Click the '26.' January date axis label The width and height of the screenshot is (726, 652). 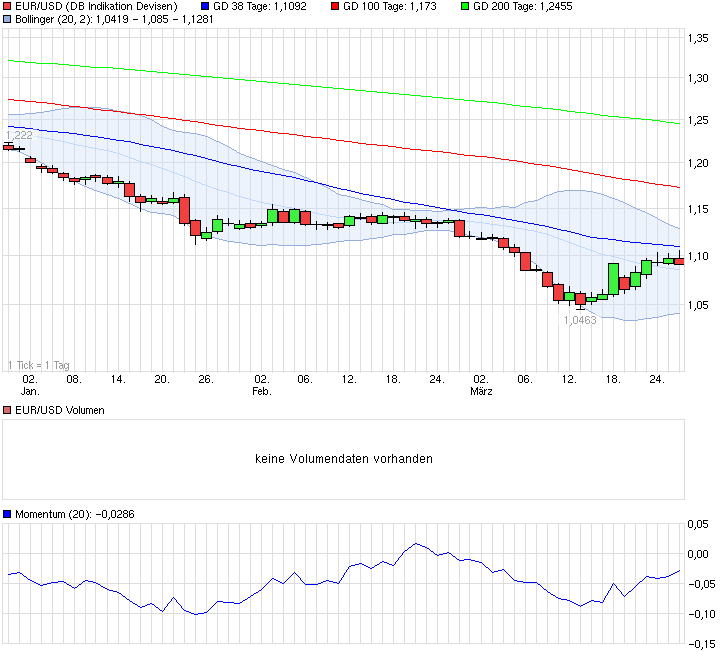coord(206,379)
